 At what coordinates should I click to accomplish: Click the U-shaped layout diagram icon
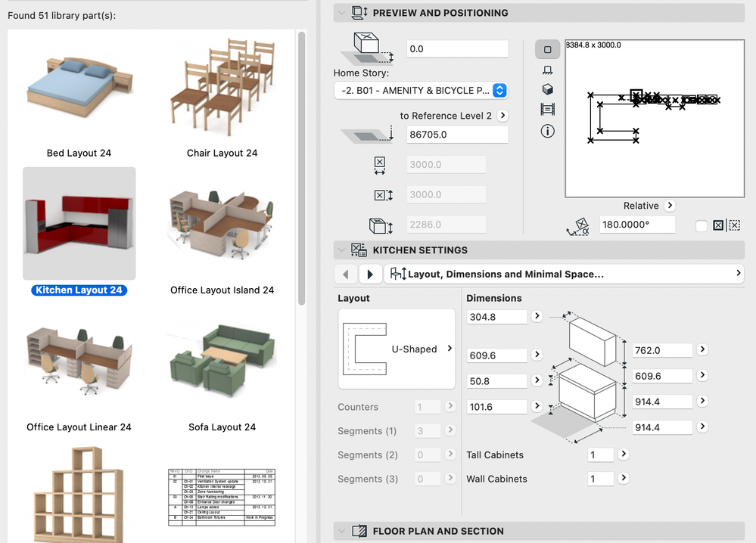pos(365,349)
